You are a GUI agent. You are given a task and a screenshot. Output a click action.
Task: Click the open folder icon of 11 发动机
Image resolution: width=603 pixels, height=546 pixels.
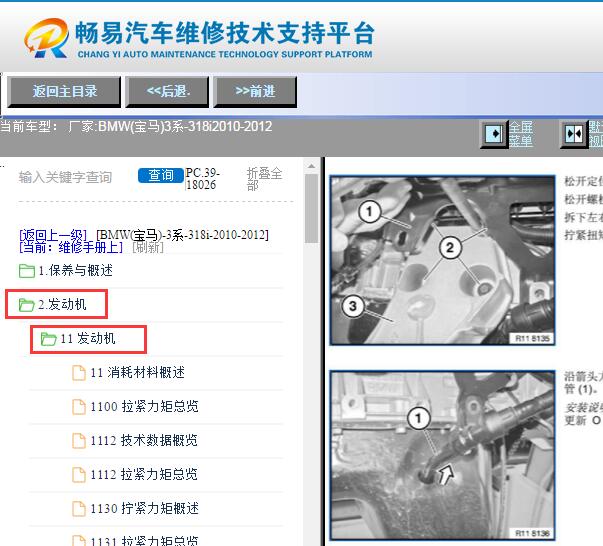click(x=48, y=339)
